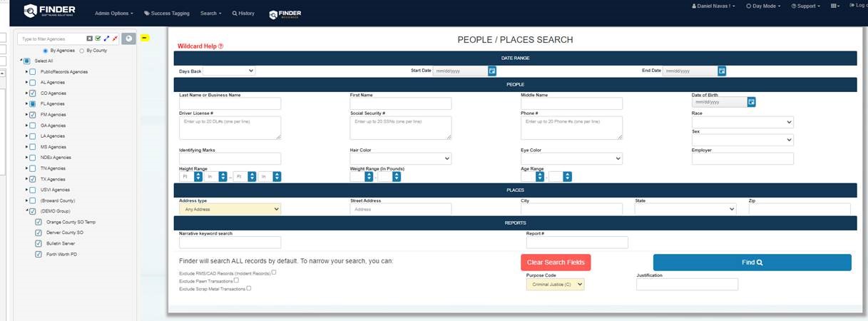Expand the FL Agencies tree node
868x321 pixels.
(x=26, y=104)
